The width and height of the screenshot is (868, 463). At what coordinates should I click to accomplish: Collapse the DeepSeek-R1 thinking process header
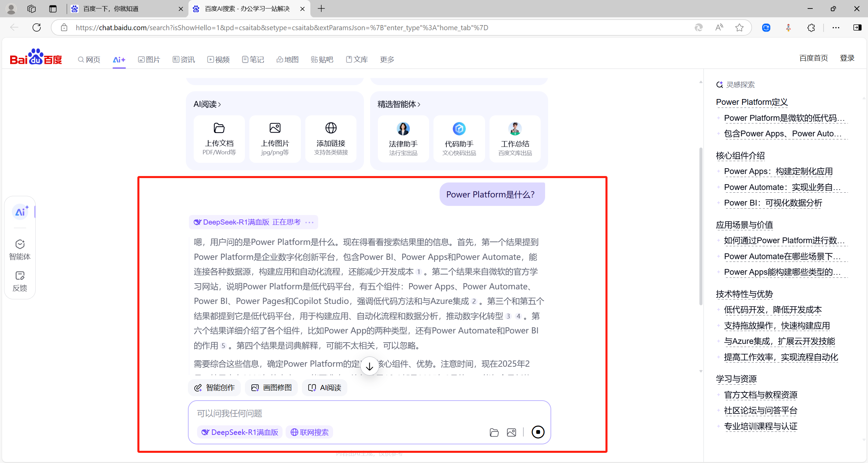253,222
